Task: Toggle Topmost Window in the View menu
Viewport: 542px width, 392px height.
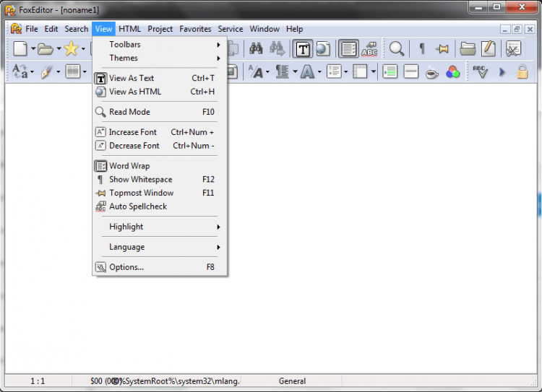Action: (160, 193)
